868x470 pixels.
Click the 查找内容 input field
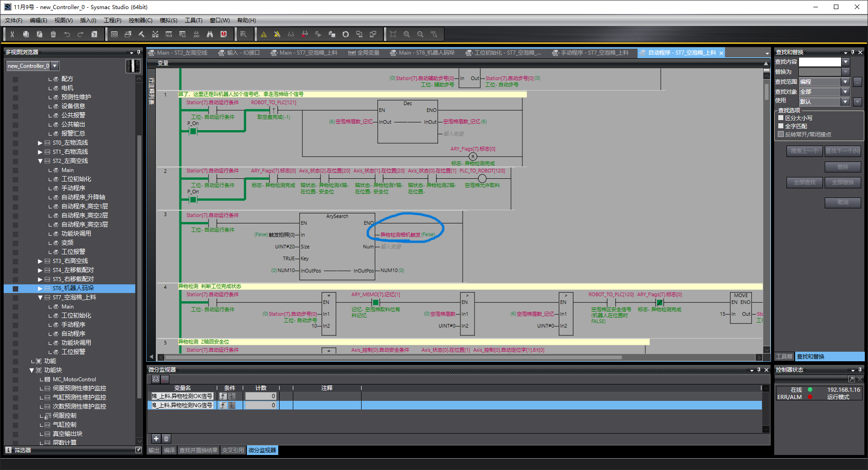click(820, 62)
